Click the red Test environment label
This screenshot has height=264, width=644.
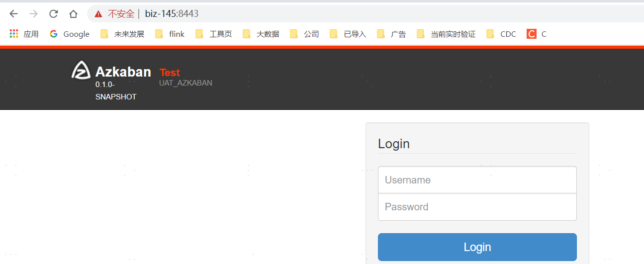(x=170, y=73)
